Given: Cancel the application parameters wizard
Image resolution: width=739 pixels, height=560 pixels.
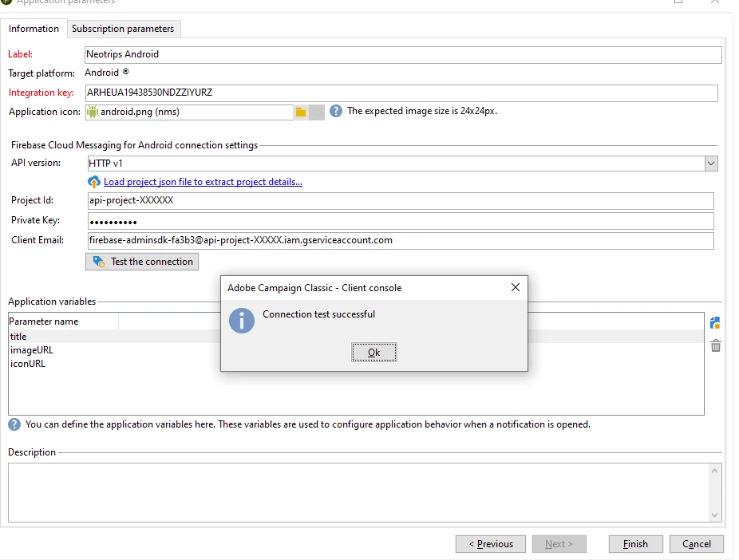Looking at the screenshot, I should tap(696, 544).
